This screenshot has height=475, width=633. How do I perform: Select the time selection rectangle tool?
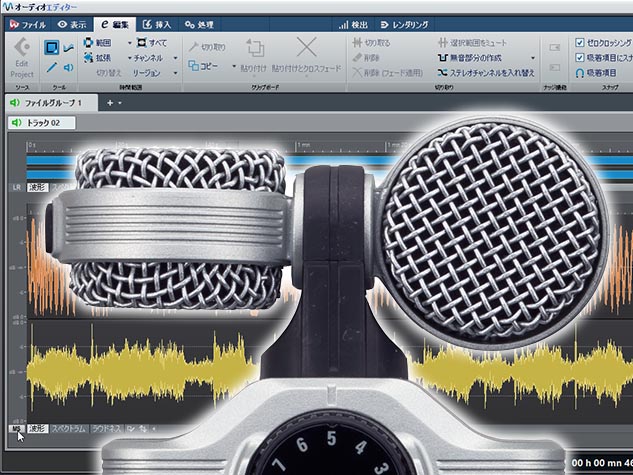click(x=51, y=48)
